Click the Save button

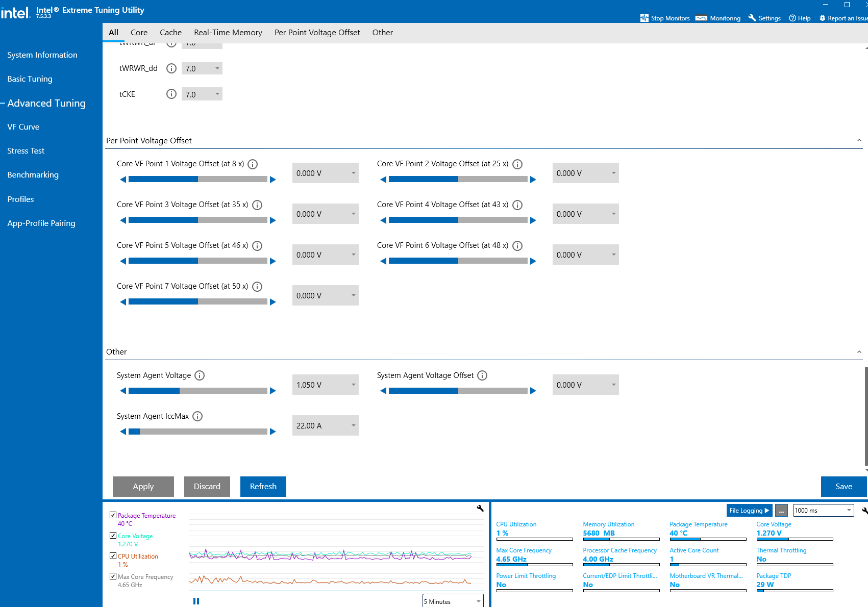point(844,487)
